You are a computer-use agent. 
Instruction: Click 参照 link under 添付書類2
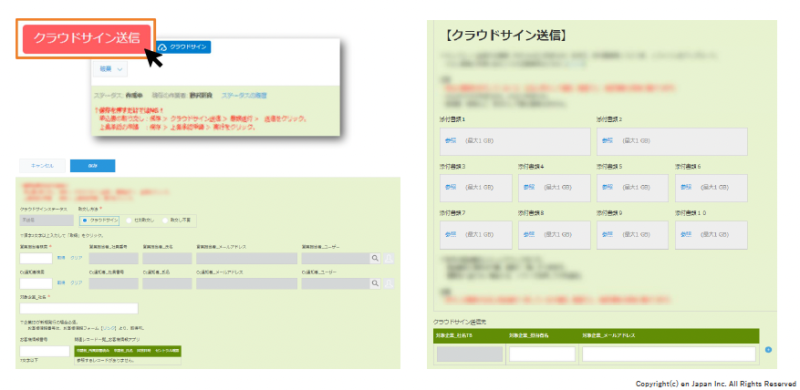[607, 141]
